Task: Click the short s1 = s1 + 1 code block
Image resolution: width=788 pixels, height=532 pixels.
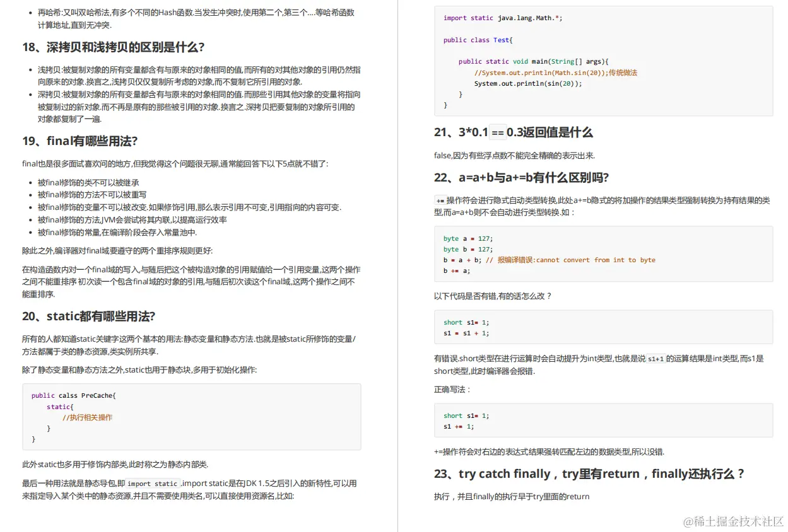Action: (x=603, y=327)
